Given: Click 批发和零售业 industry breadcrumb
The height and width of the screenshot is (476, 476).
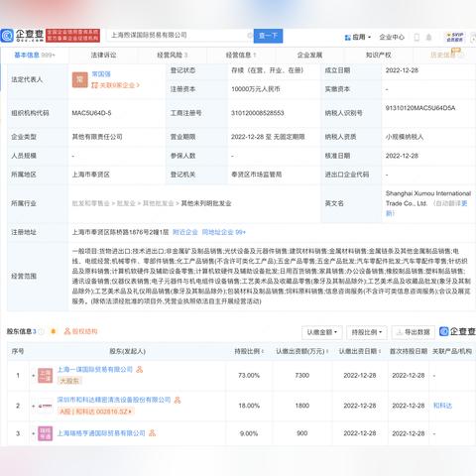Looking at the screenshot, I should pos(90,203).
